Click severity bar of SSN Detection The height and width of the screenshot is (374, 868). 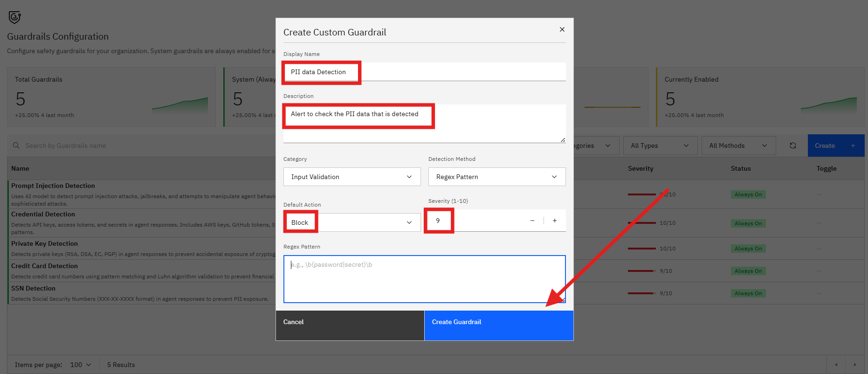click(642, 293)
